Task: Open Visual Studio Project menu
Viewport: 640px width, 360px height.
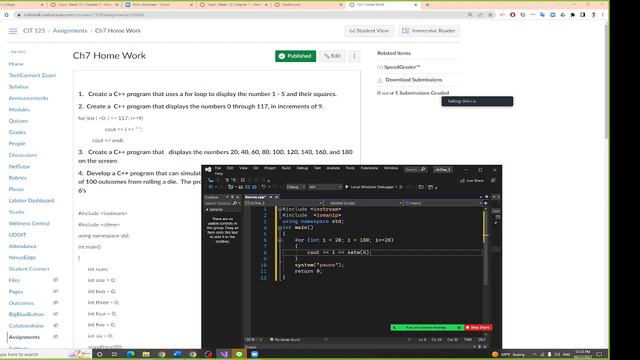Action: pyautogui.click(x=270, y=168)
